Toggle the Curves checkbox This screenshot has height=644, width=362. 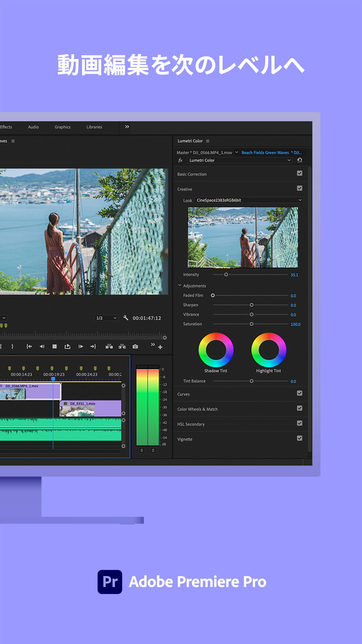click(x=300, y=393)
